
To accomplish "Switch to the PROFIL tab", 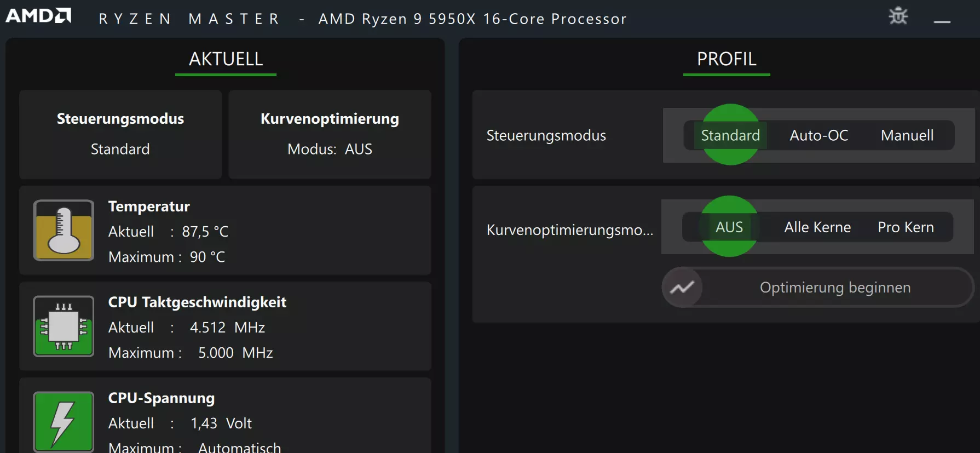I will pyautogui.click(x=727, y=59).
